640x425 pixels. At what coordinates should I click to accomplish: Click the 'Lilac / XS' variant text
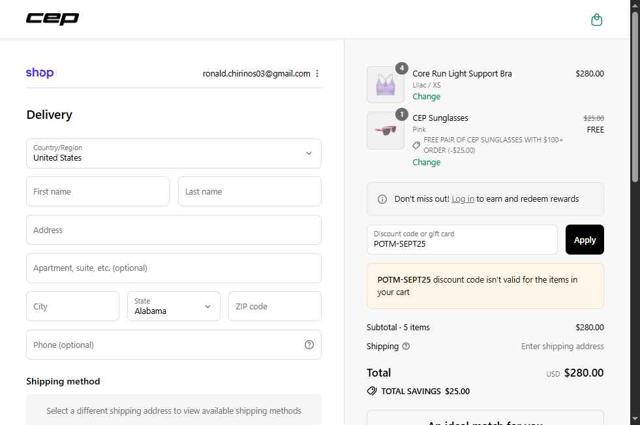427,85
